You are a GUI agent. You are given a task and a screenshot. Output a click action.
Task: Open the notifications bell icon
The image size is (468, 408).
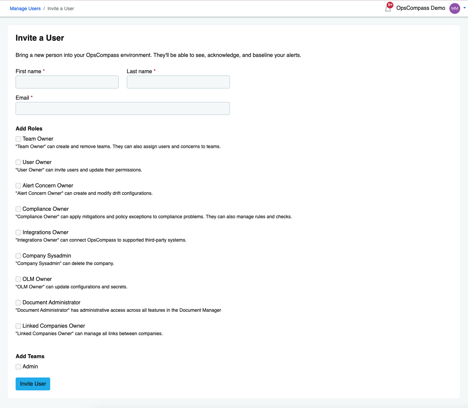coord(388,8)
